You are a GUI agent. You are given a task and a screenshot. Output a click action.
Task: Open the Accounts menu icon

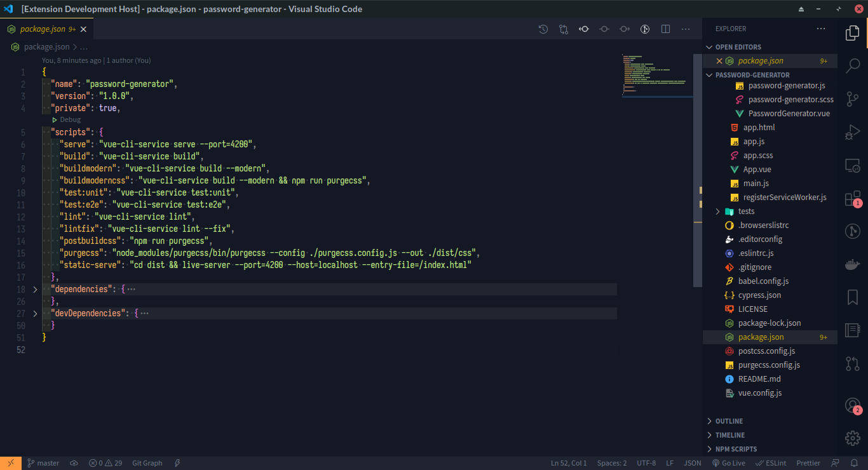point(852,405)
